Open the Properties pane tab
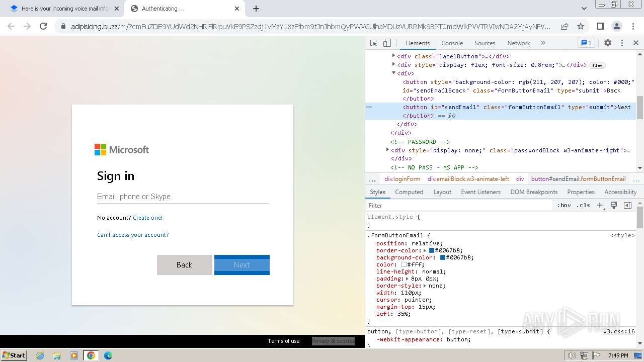Image resolution: width=644 pixels, height=362 pixels. point(581,192)
